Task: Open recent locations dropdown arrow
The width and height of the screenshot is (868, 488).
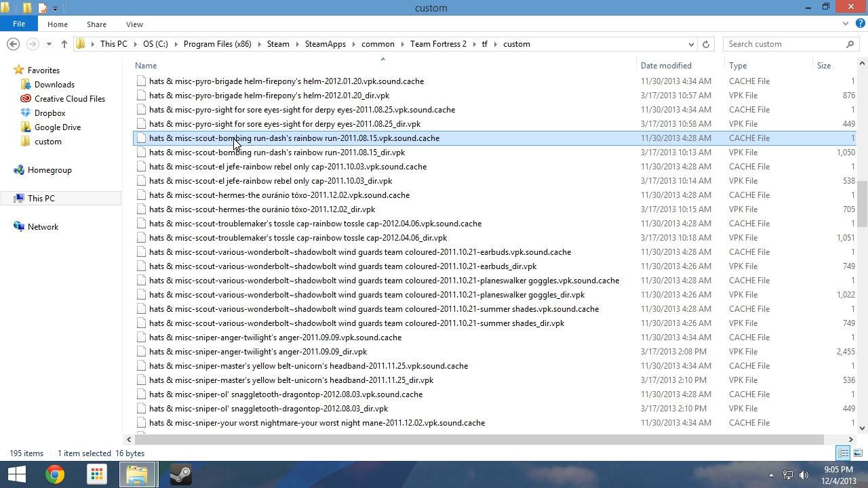Action: tap(49, 44)
